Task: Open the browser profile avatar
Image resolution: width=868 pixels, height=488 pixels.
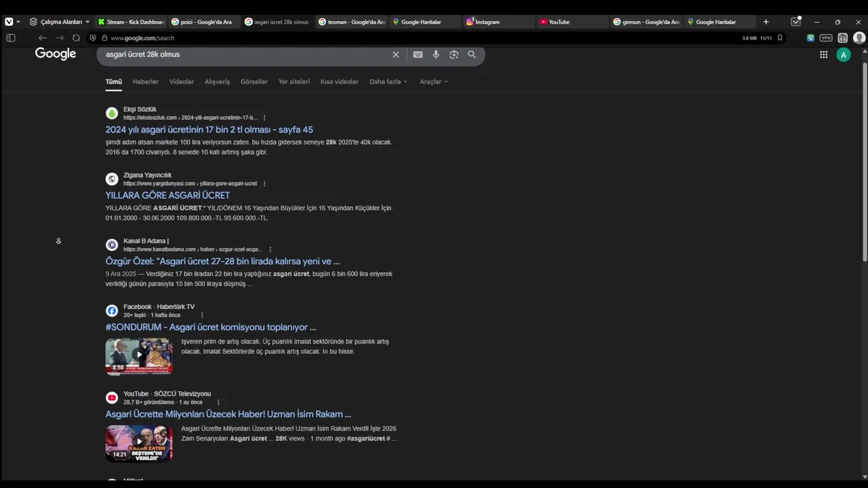Action: pos(859,38)
